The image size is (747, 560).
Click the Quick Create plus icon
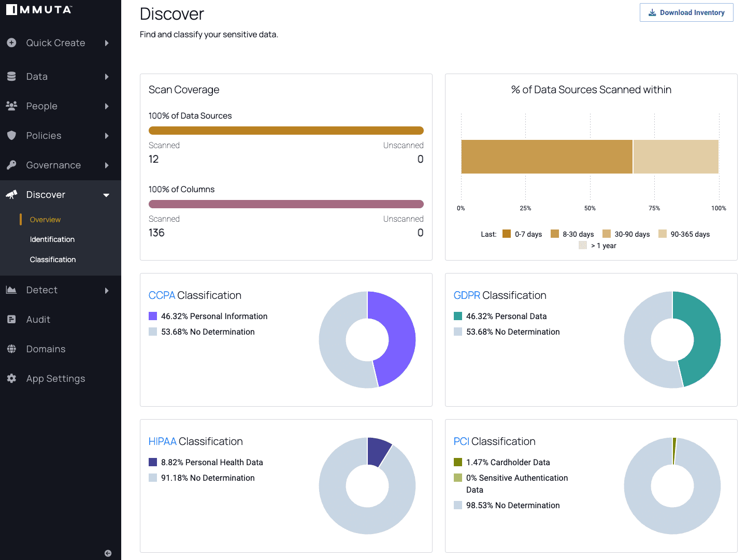tap(11, 43)
